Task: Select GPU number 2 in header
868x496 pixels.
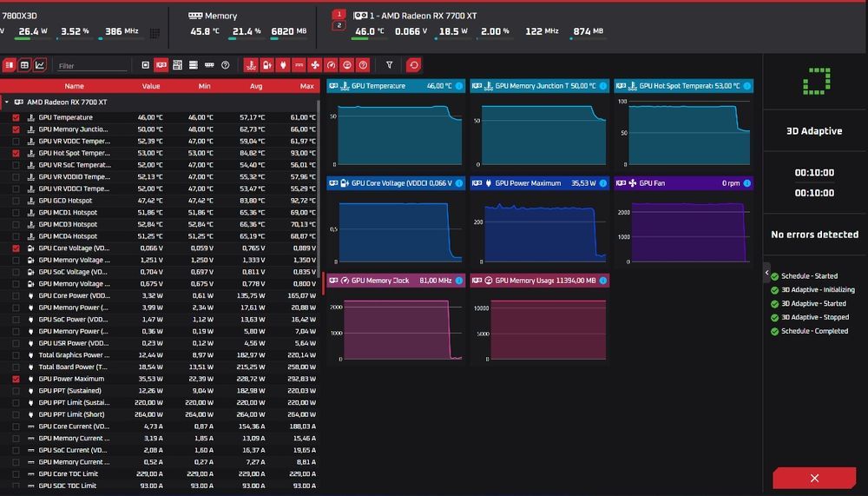Action: (x=339, y=25)
